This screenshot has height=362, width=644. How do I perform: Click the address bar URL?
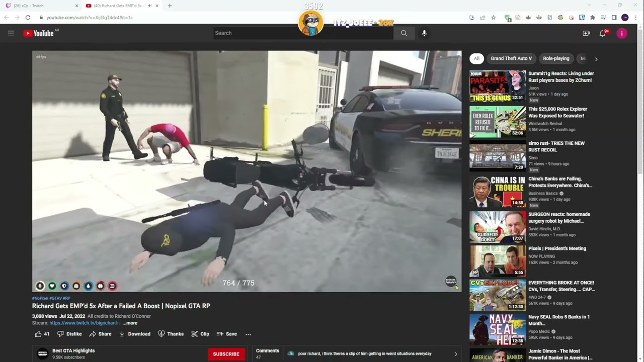[x=90, y=17]
